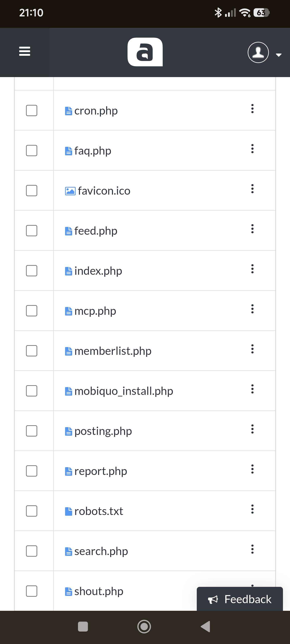The image size is (290, 644).
Task: Click the Feedback button
Action: click(x=239, y=599)
